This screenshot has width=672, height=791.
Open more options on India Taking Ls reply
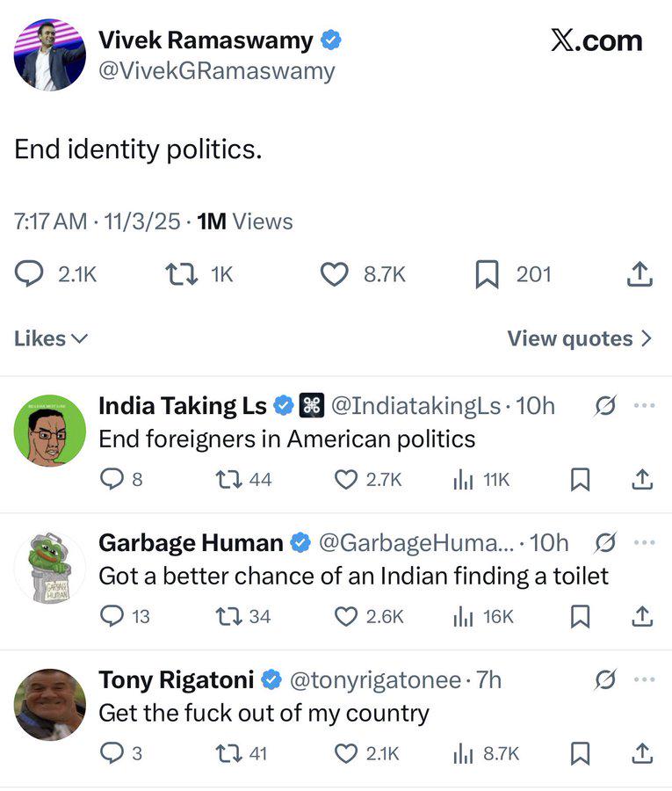(644, 405)
